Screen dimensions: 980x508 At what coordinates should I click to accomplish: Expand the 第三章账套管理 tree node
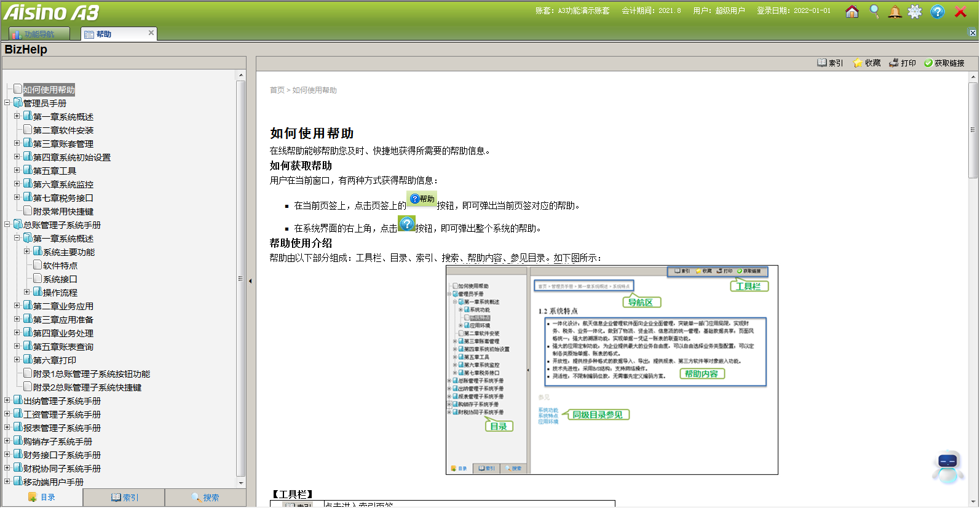(x=17, y=143)
